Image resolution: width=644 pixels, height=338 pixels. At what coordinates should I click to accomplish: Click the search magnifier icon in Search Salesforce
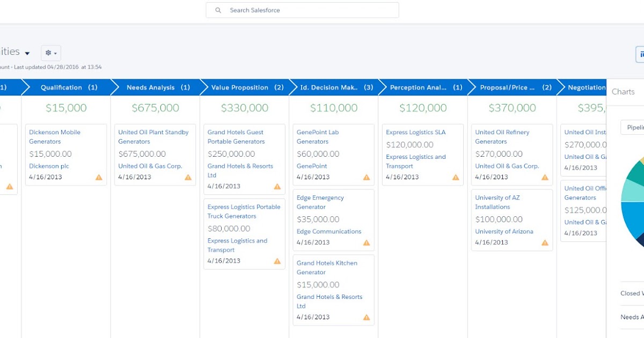coord(218,10)
